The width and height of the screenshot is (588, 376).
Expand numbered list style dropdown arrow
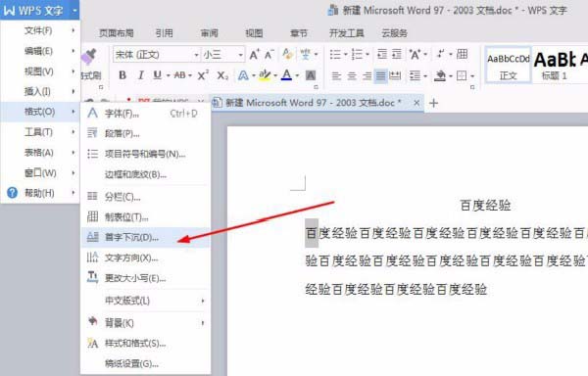[x=367, y=55]
